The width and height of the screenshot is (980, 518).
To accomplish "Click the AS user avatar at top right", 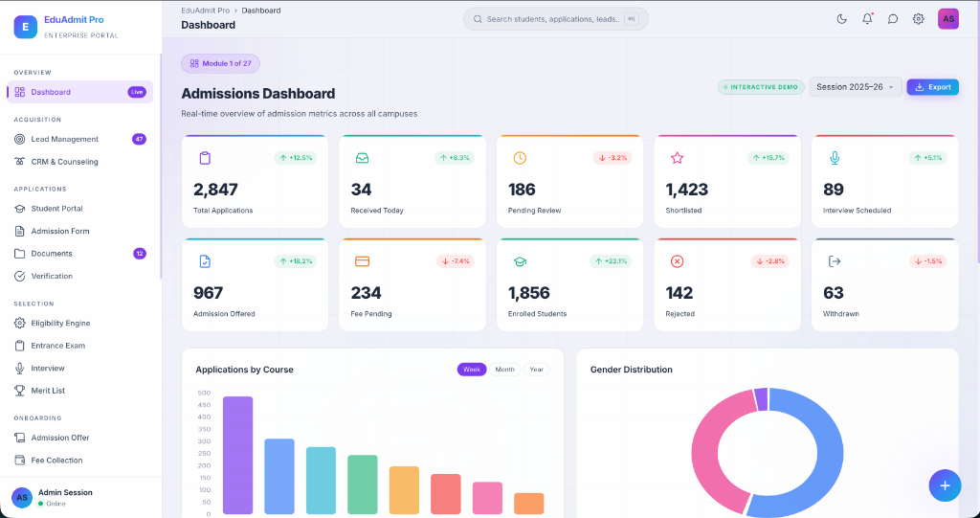I will [948, 19].
